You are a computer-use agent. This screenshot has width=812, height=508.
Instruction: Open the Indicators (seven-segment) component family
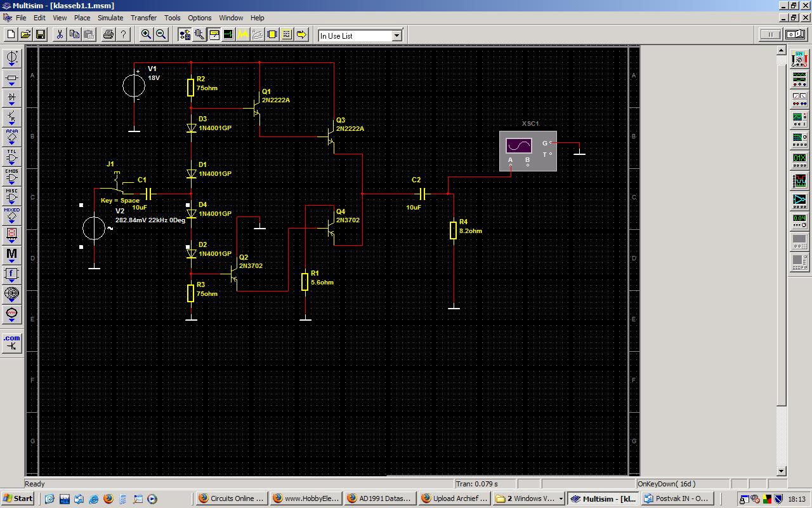pos(12,236)
